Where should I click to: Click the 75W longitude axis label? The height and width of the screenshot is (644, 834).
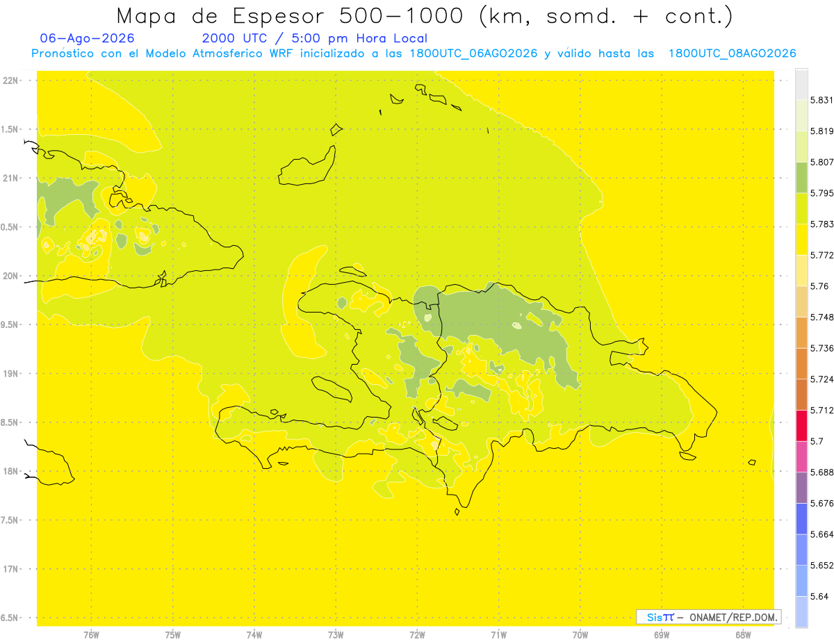tap(173, 635)
